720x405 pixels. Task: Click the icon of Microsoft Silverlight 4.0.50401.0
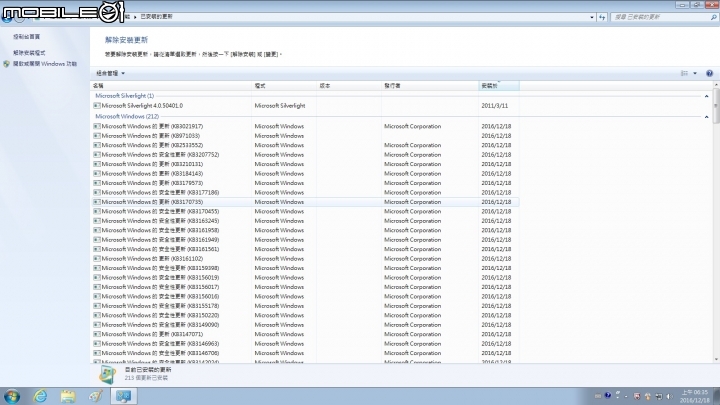tap(96, 106)
